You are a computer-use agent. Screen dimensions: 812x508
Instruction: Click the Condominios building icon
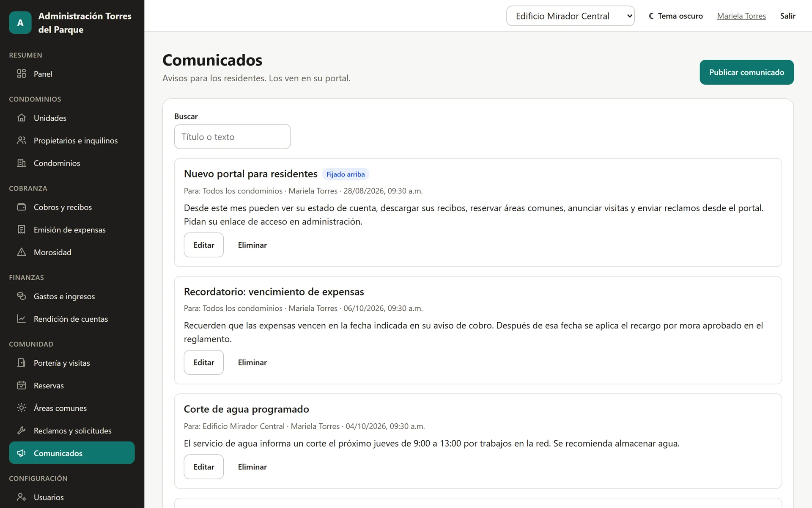[x=22, y=163]
